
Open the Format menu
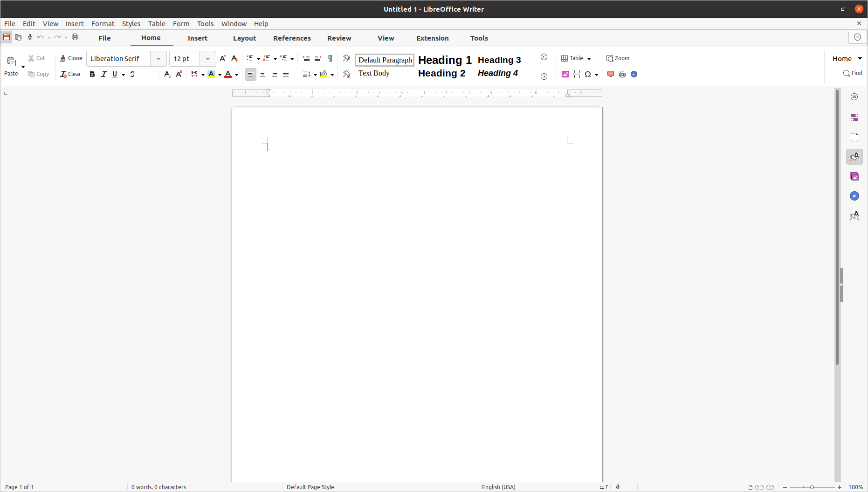tap(103, 24)
